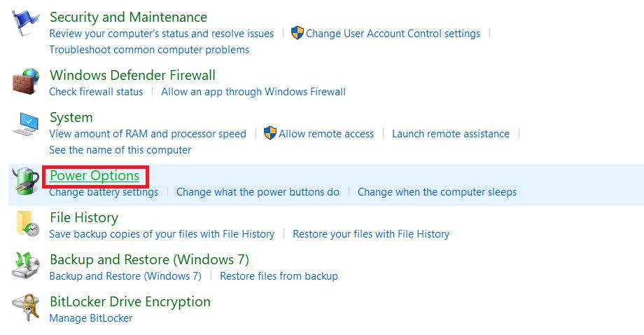644x335 pixels.
Task: Open Change User Account Control settings
Action: click(x=393, y=34)
